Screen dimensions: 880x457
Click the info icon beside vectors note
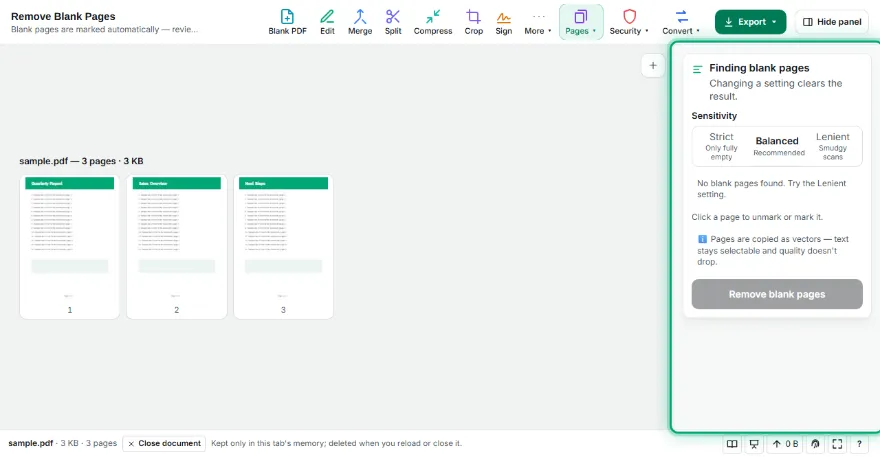(702, 239)
